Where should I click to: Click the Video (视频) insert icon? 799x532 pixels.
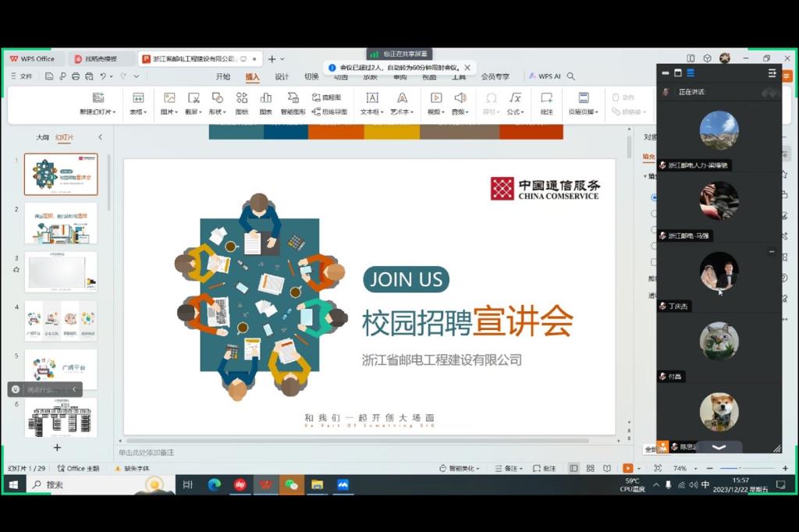point(435,98)
